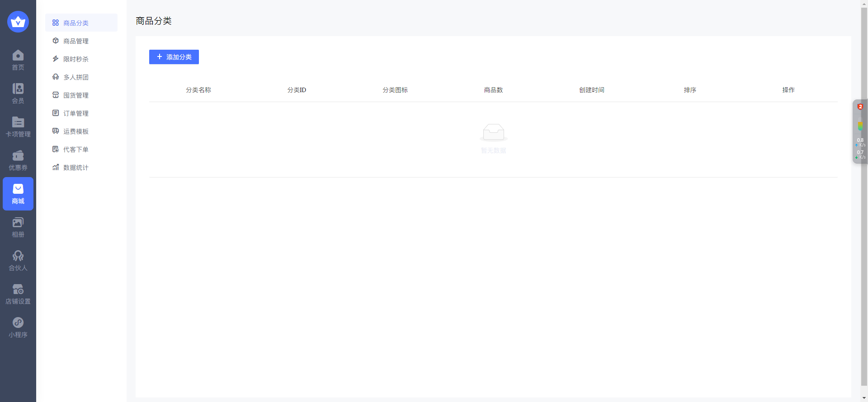Open the 优惠券 coupons section
Screen dimensions: 868x402
pos(18,160)
